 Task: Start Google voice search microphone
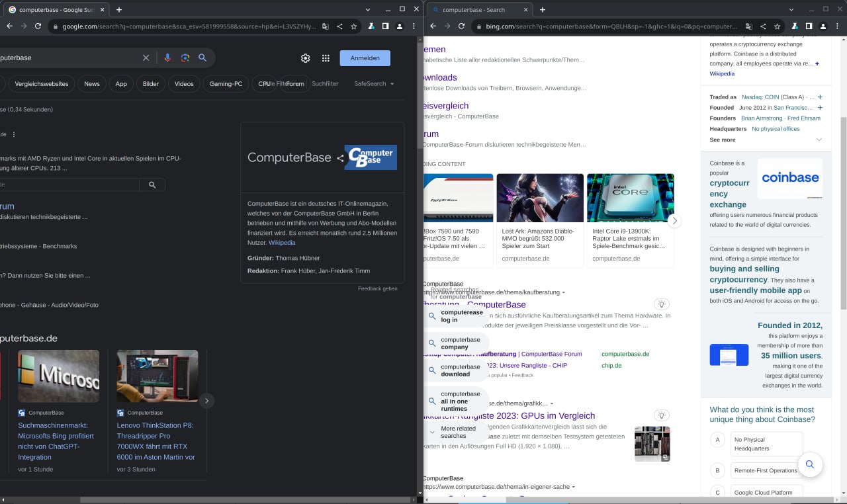click(x=167, y=58)
